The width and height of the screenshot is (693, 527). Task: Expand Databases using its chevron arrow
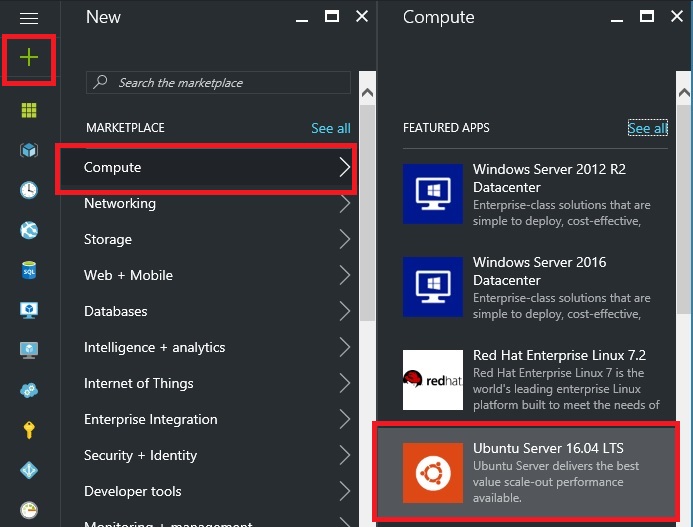(x=345, y=311)
